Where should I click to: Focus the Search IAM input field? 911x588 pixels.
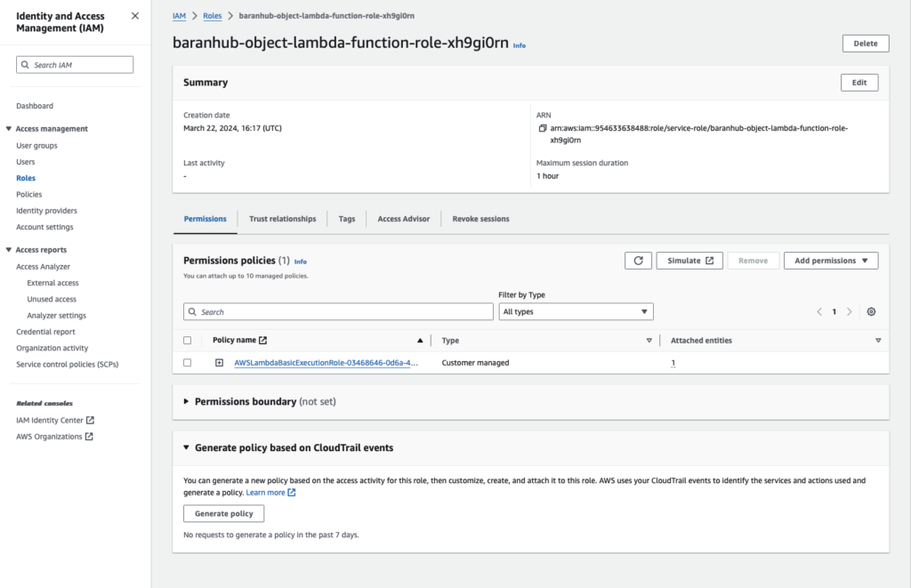click(x=75, y=65)
